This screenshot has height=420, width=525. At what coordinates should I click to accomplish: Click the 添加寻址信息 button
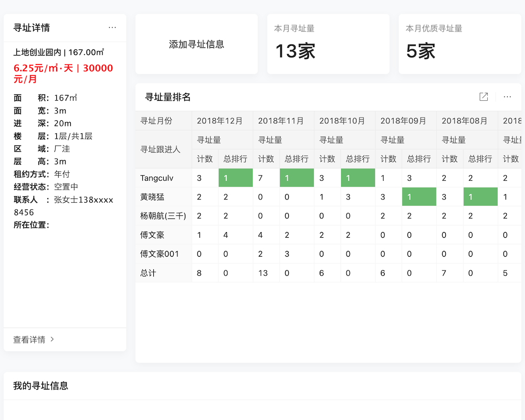(x=196, y=45)
